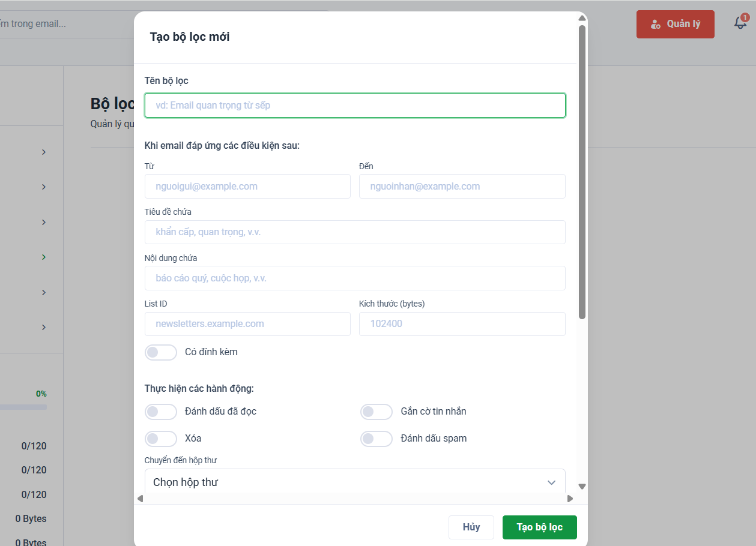Expand the green chevron in sidebar
The width and height of the screenshot is (756, 546).
[x=44, y=257]
